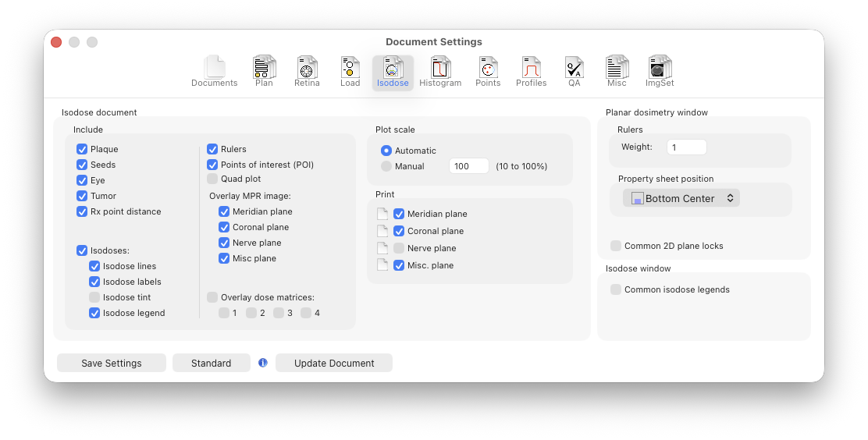Viewport: 868px width, 440px height.
Task: Go to the Points settings icon
Action: 488,72
